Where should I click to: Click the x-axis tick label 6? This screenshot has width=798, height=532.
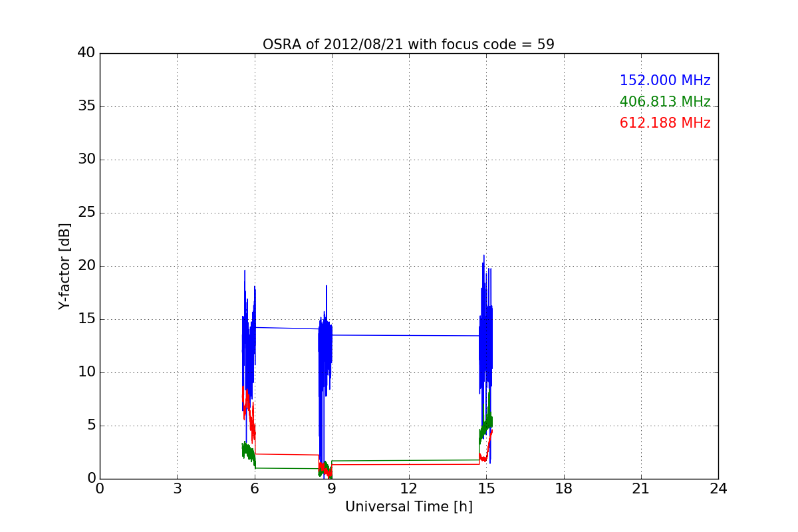click(254, 489)
